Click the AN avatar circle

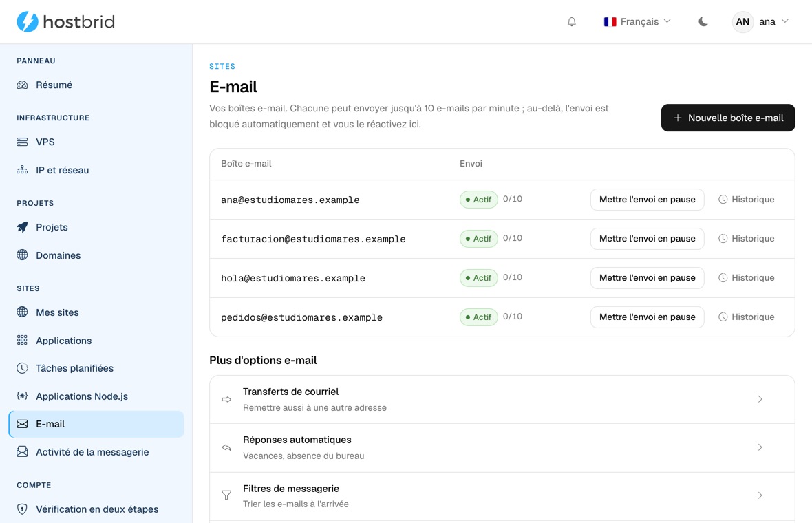click(x=742, y=22)
